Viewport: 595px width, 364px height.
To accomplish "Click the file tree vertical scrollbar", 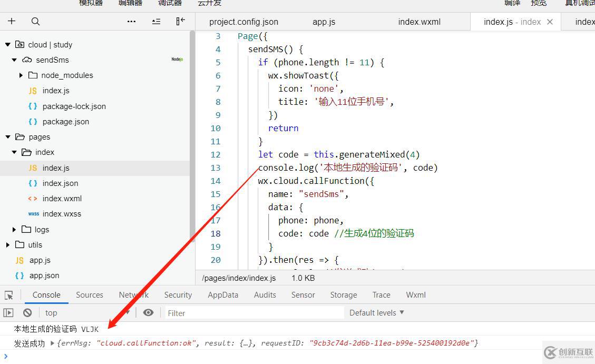I will (192, 136).
